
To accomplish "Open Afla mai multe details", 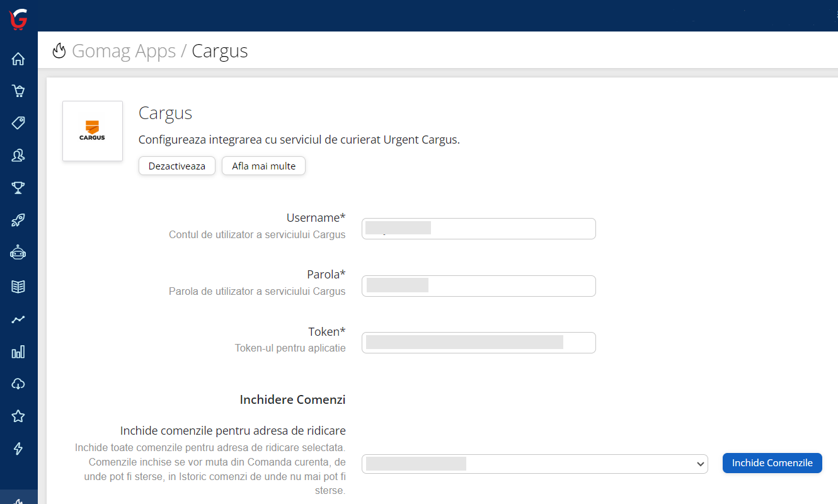I will [263, 166].
